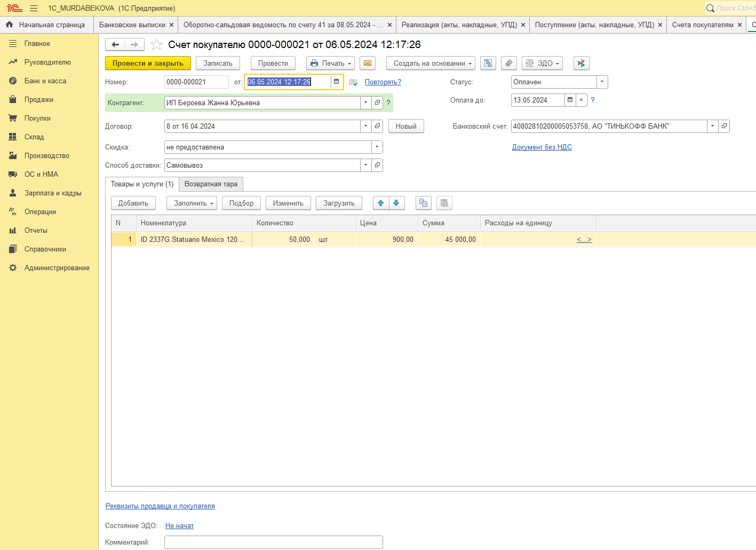756x550 pixels.
Task: Add invoice to favorites with star icon
Action: (156, 45)
